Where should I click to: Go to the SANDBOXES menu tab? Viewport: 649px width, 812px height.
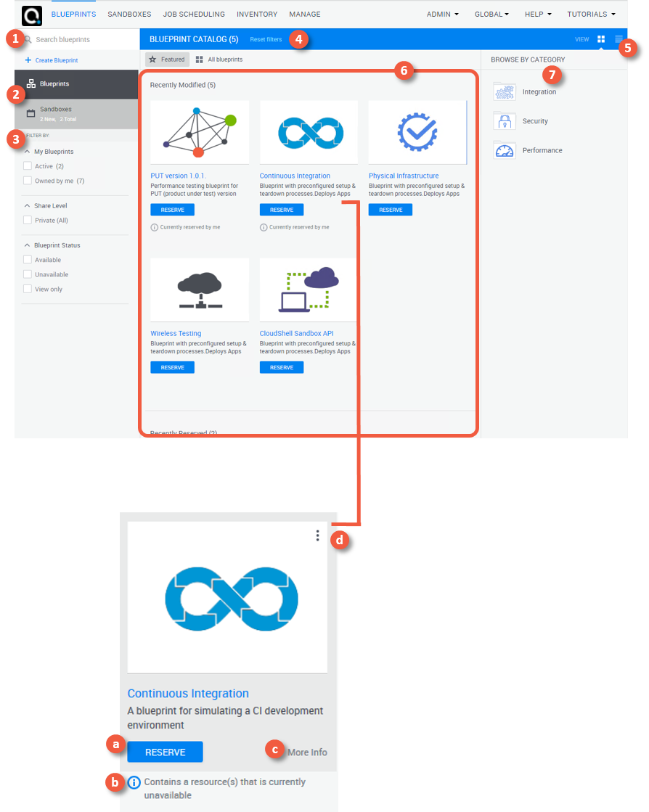[x=129, y=14]
